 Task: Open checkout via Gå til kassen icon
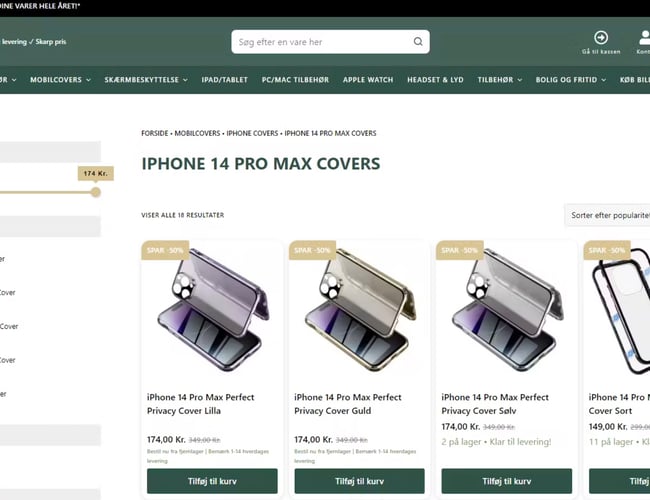pos(601,38)
